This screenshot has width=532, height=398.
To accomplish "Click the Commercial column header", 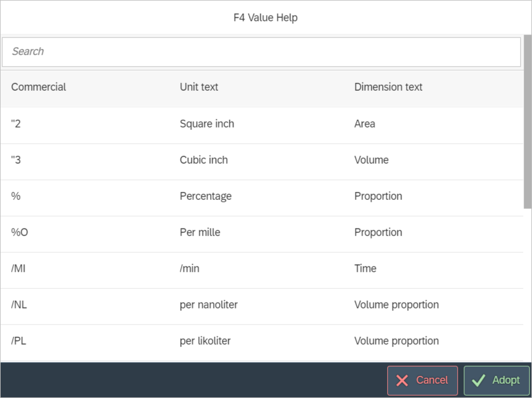I will 39,87.
